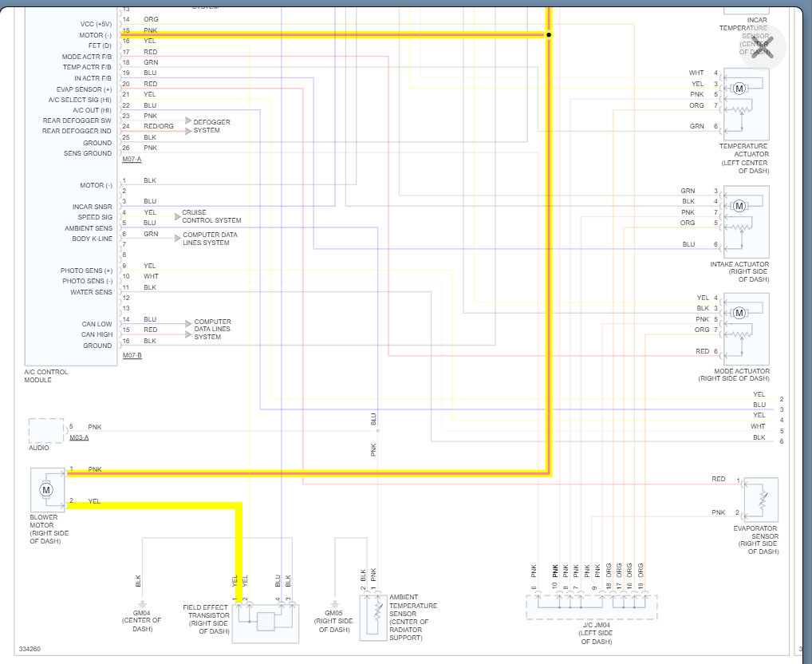Click the REAR DEFOGGER IND label
This screenshot has width=812, height=664.
[77, 131]
